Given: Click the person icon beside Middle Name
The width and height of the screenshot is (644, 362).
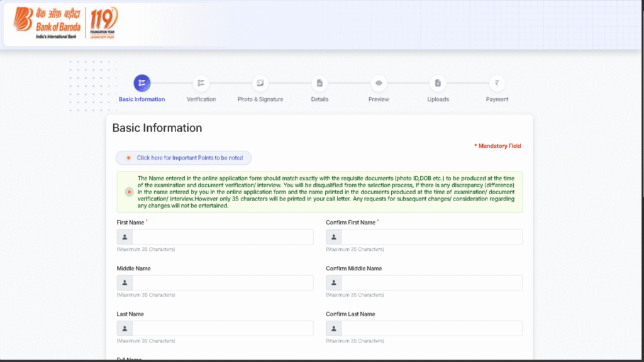Looking at the screenshot, I should coord(125,283).
